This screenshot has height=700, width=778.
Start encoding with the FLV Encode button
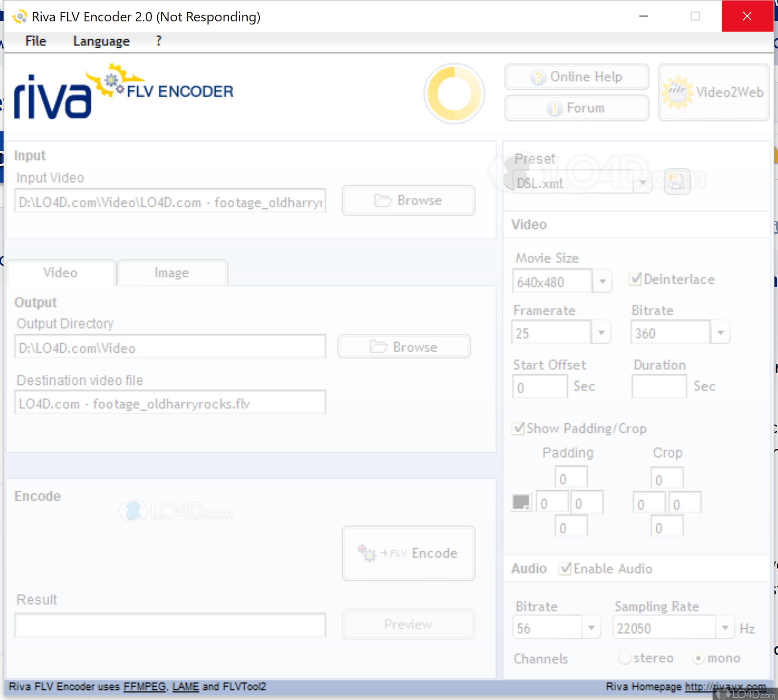click(408, 553)
